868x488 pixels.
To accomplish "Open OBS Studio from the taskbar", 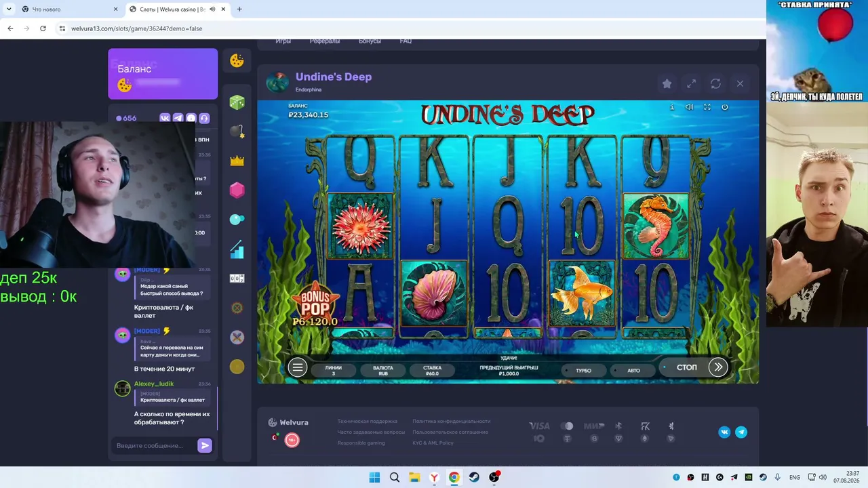I will [494, 477].
